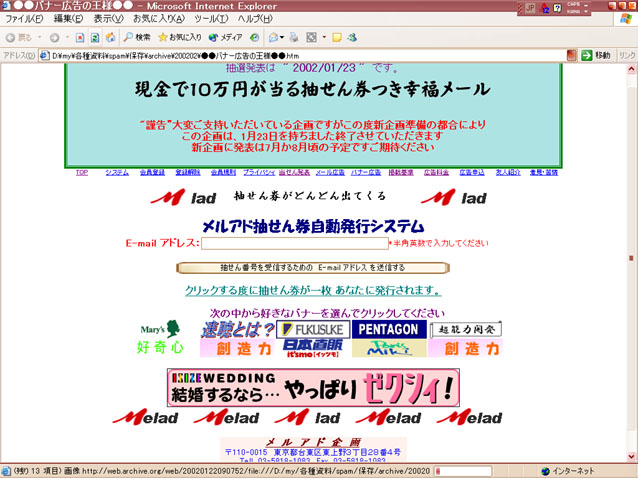The image size is (638, 478).
Task: Open the 登録解除 link
Action: pos(188,172)
